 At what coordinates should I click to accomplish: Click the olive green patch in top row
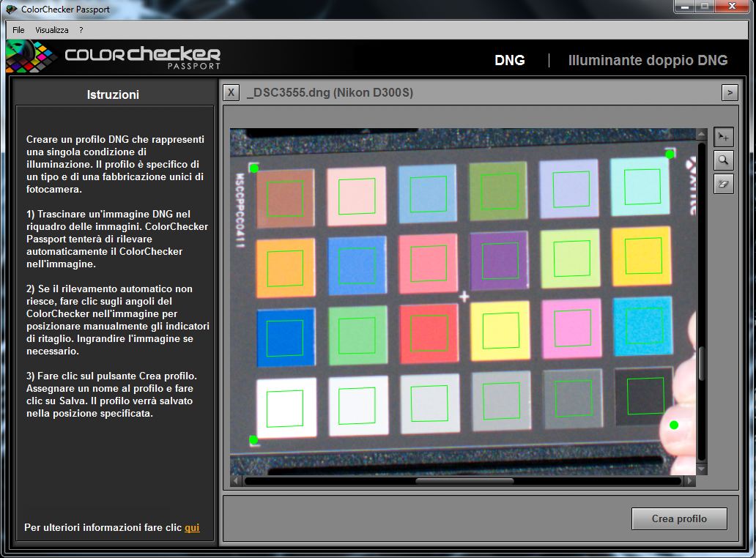coord(499,191)
